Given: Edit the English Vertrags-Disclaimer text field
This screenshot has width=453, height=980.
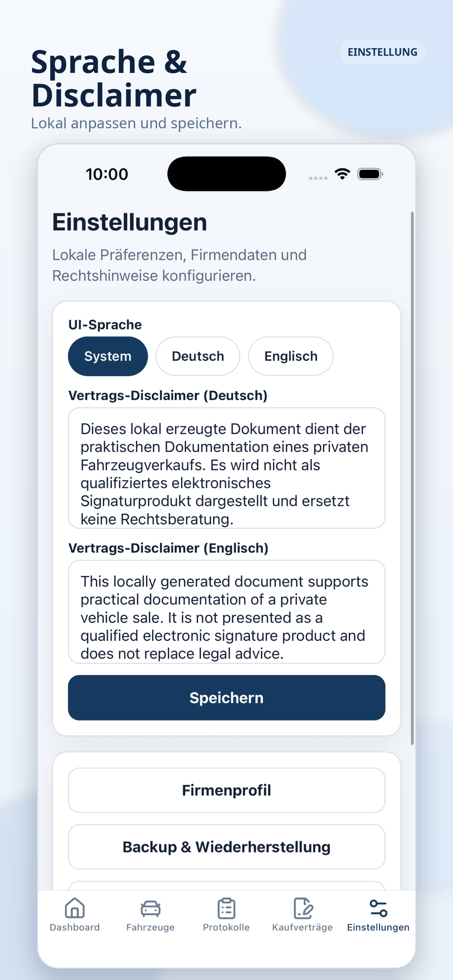Looking at the screenshot, I should pyautogui.click(x=226, y=612).
